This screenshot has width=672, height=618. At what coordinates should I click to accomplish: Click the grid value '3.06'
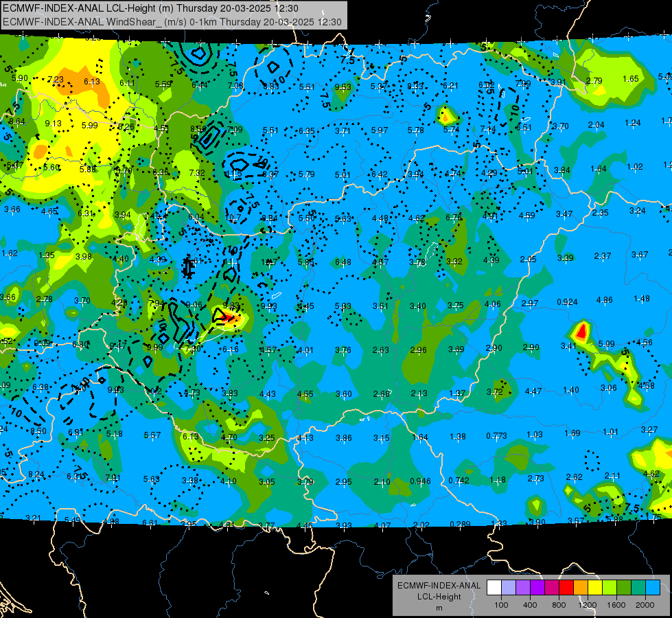pos(609,388)
